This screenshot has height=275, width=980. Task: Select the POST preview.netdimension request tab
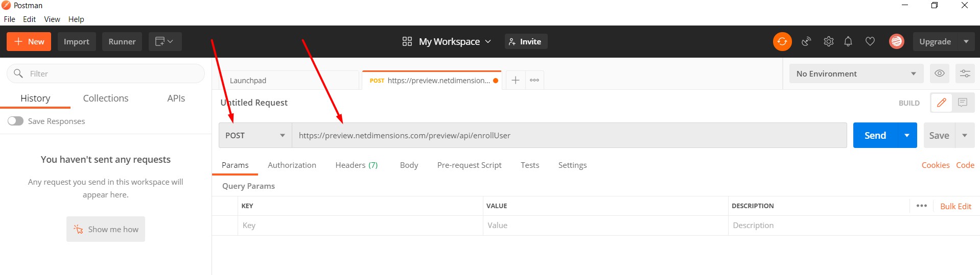click(x=432, y=80)
